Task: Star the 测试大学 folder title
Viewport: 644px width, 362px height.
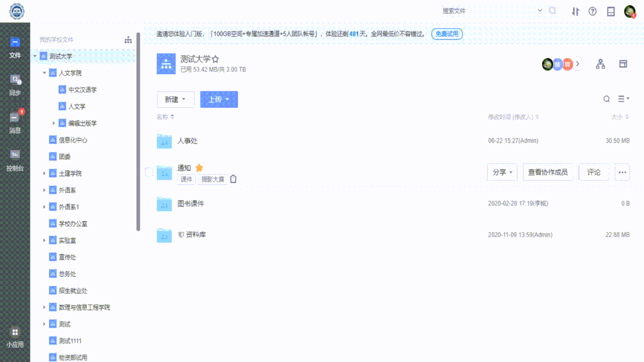Action: 215,59
